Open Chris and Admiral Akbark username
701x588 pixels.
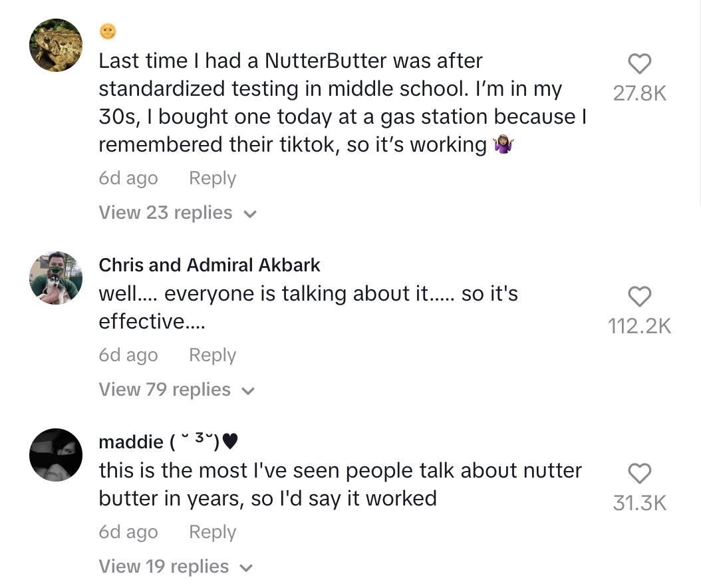click(210, 265)
